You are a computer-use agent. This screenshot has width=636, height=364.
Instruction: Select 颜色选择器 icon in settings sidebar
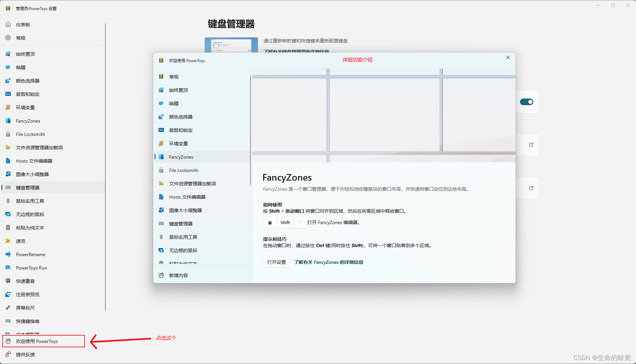(8, 80)
